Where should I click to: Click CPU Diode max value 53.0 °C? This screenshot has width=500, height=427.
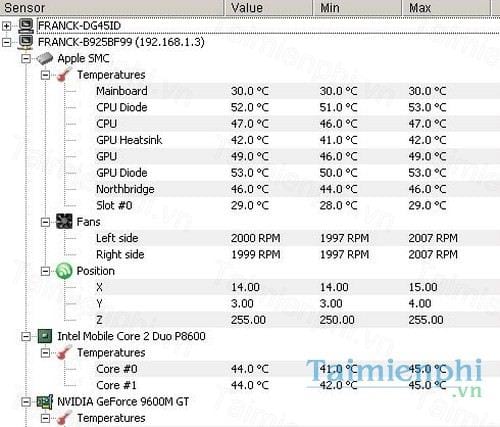coord(427,107)
